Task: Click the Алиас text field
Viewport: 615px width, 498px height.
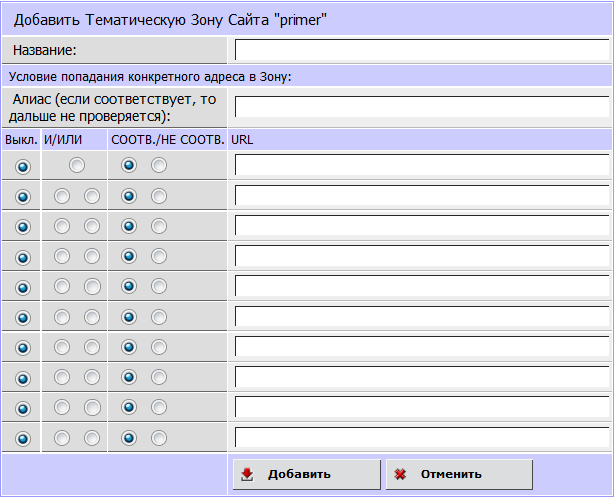Action: pyautogui.click(x=421, y=107)
